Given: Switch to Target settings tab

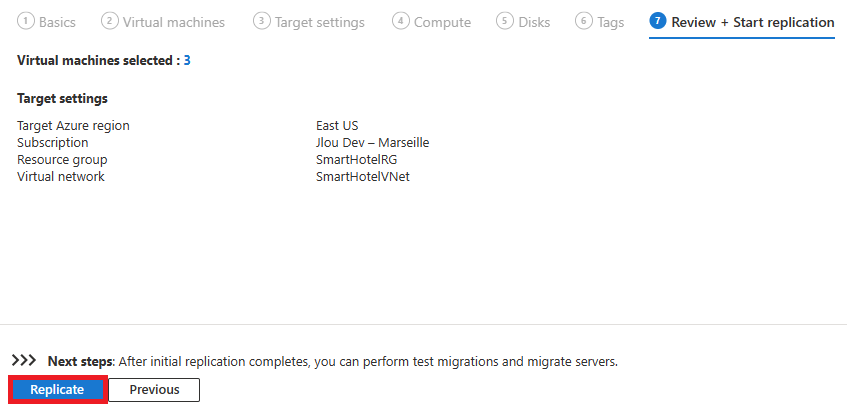Looking at the screenshot, I should point(320,23).
